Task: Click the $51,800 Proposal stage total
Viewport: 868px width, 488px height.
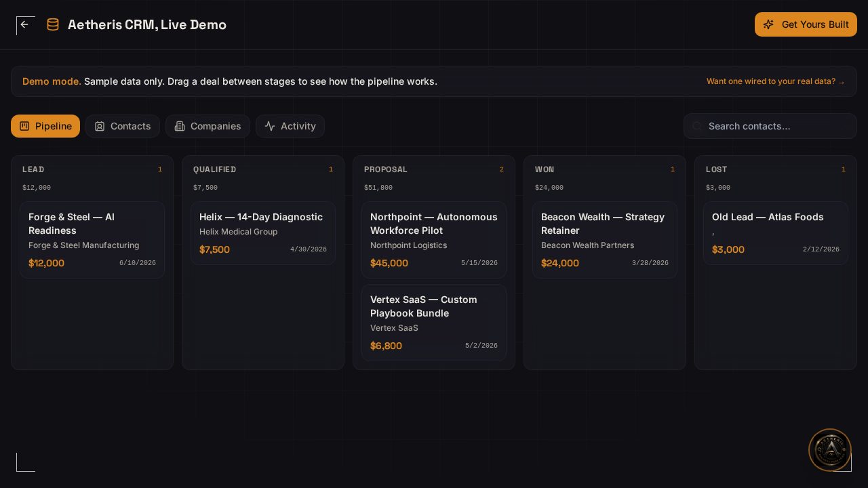Action: 378,188
